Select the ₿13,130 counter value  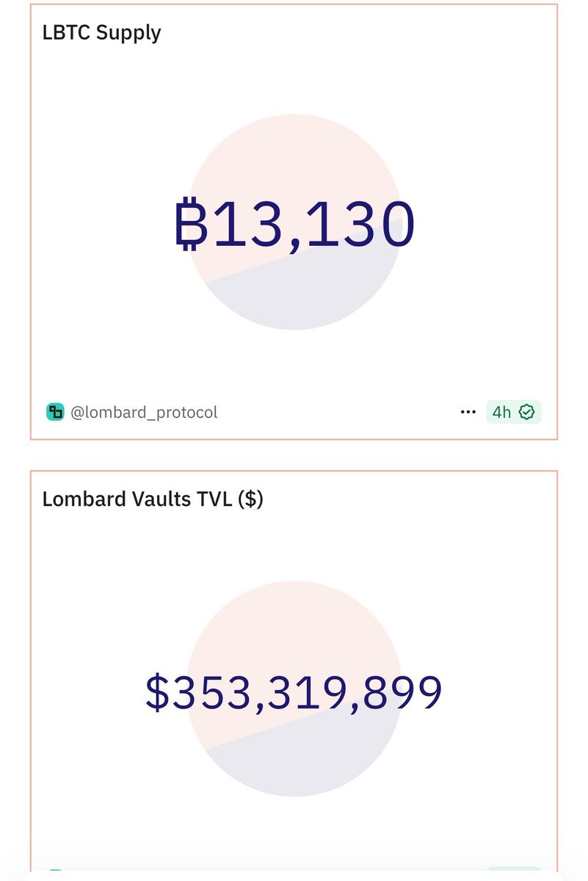294,224
